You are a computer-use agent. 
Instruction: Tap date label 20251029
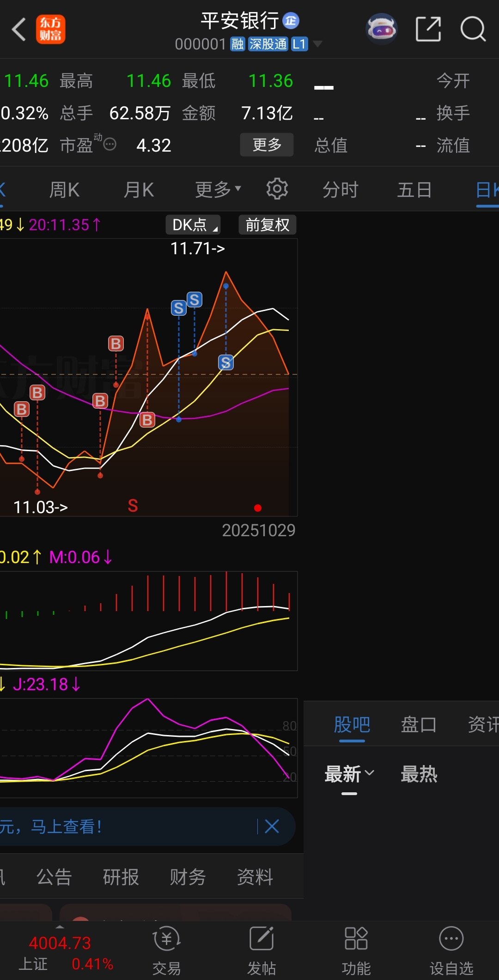pos(259,530)
